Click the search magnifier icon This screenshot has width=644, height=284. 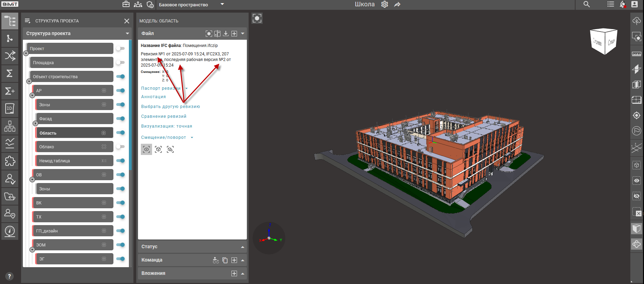586,5
